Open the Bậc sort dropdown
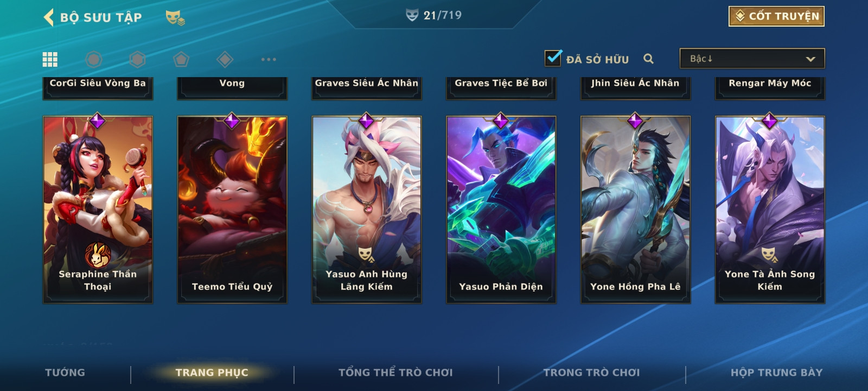Screen dimensions: 868x391 coord(752,59)
